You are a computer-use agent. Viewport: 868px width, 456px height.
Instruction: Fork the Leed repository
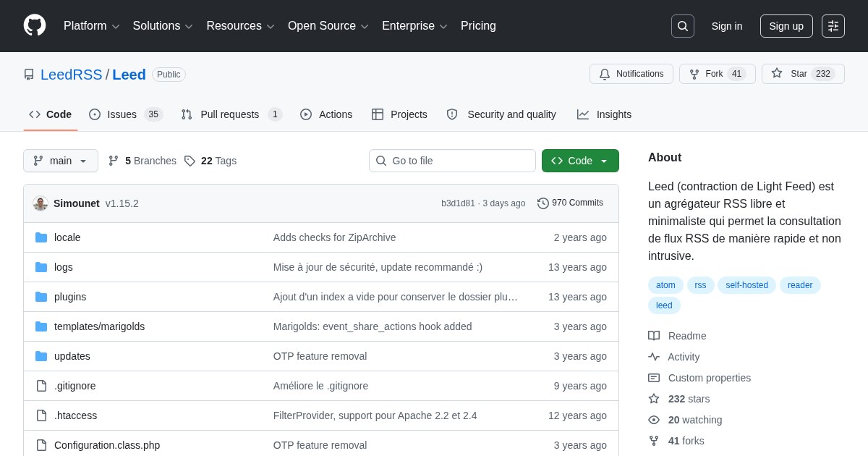[x=718, y=74]
